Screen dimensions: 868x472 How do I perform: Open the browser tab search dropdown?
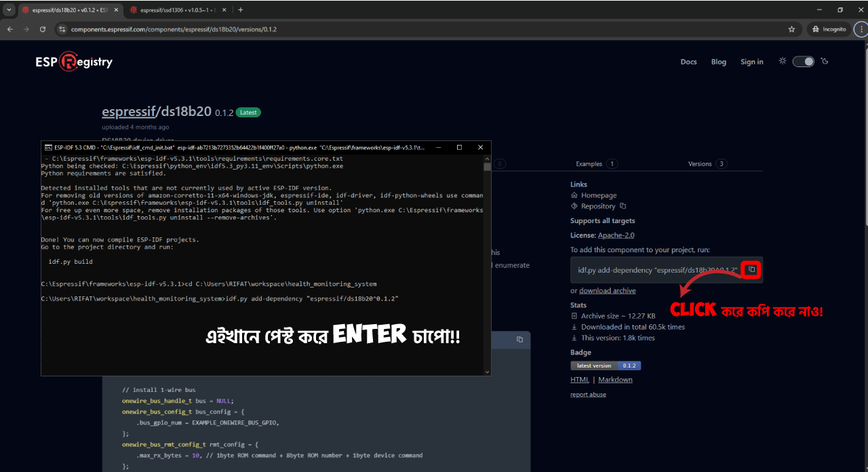pos(9,9)
